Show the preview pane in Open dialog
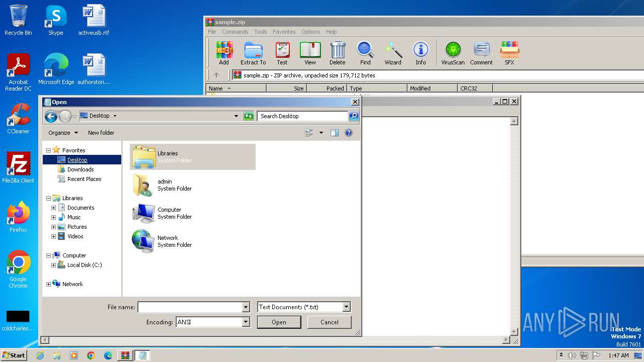The height and width of the screenshot is (362, 644). point(335,133)
